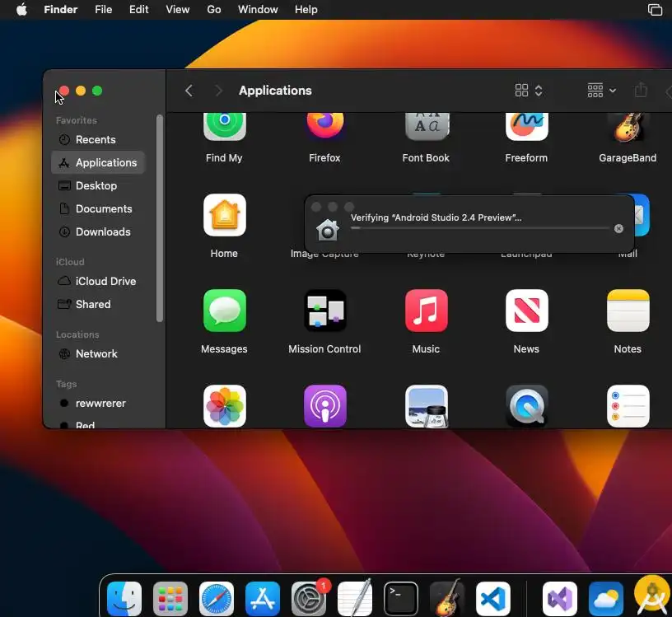Select Documents in the sidebar
Viewport: 672px width, 617px height.
point(98,208)
